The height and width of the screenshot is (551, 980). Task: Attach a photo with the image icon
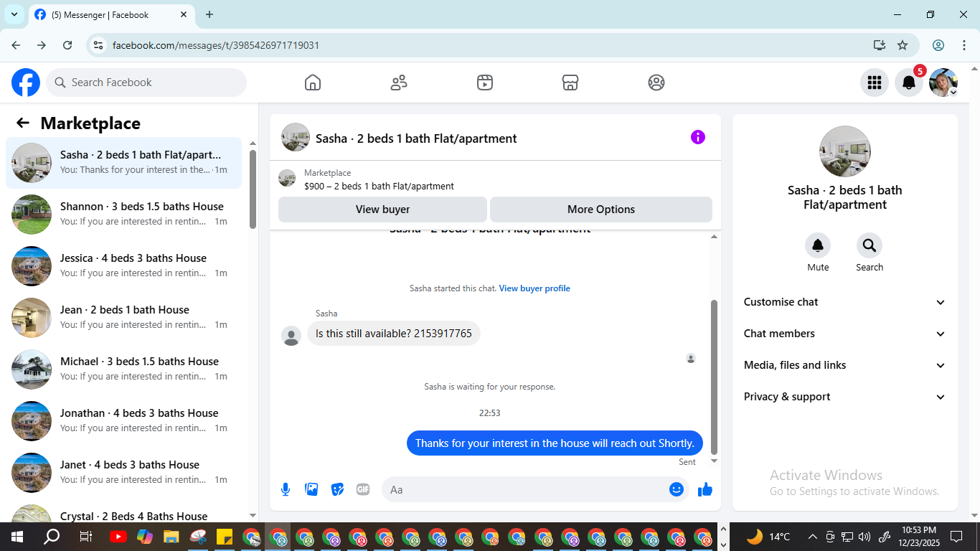point(311,489)
